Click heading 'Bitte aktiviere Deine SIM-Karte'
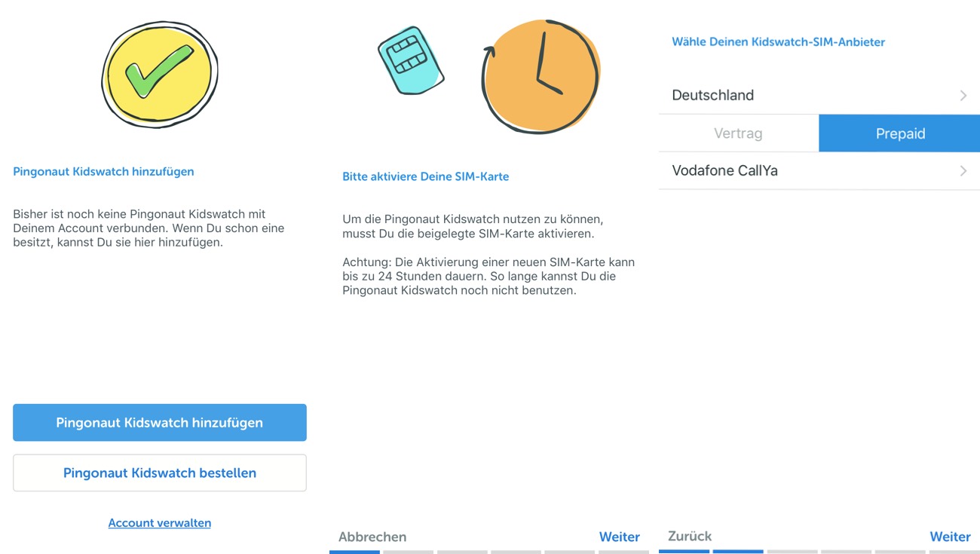The height and width of the screenshot is (554, 980). pyautogui.click(x=426, y=176)
